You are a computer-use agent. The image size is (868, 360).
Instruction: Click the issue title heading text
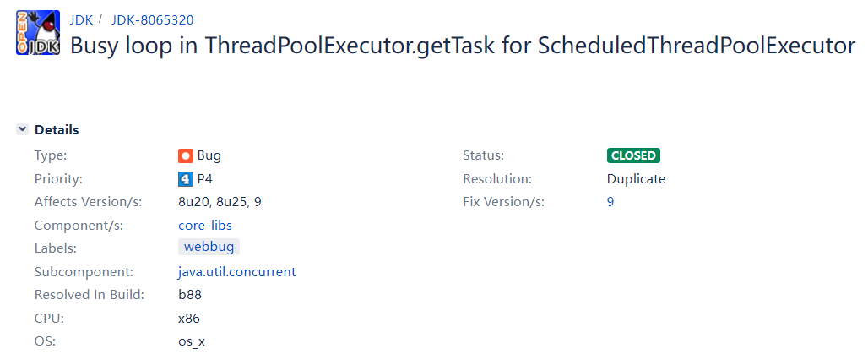[462, 46]
